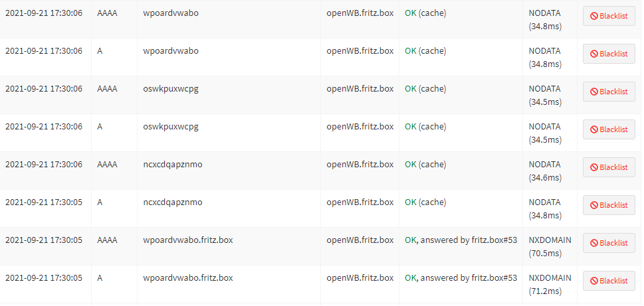Click client openWB.fritz.box in AAAA ncxcdqapznmo row
Screen dimensions: 644x306
click(x=360, y=164)
